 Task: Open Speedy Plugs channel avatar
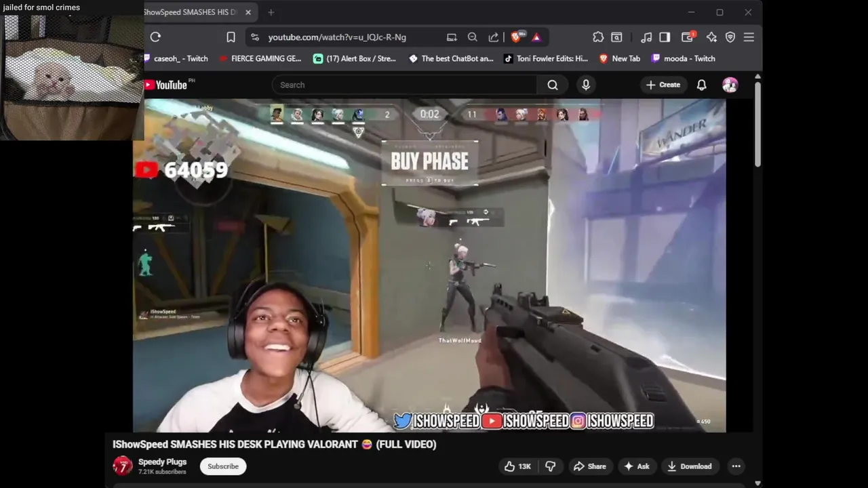pyautogui.click(x=123, y=466)
